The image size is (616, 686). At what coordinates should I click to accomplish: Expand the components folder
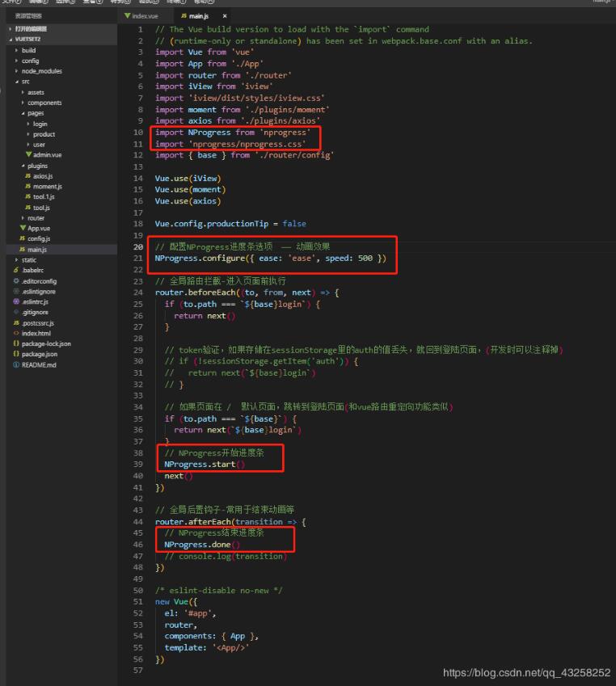tap(23, 103)
